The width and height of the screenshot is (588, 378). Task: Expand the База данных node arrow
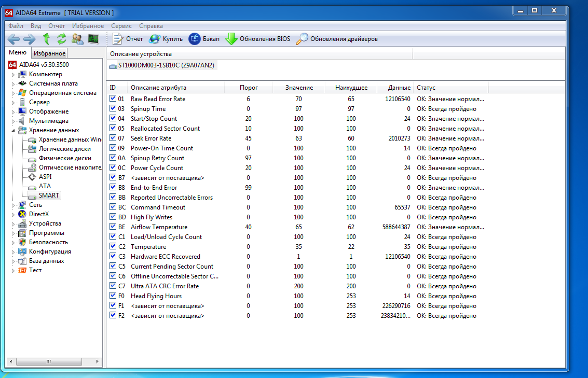pos(13,261)
